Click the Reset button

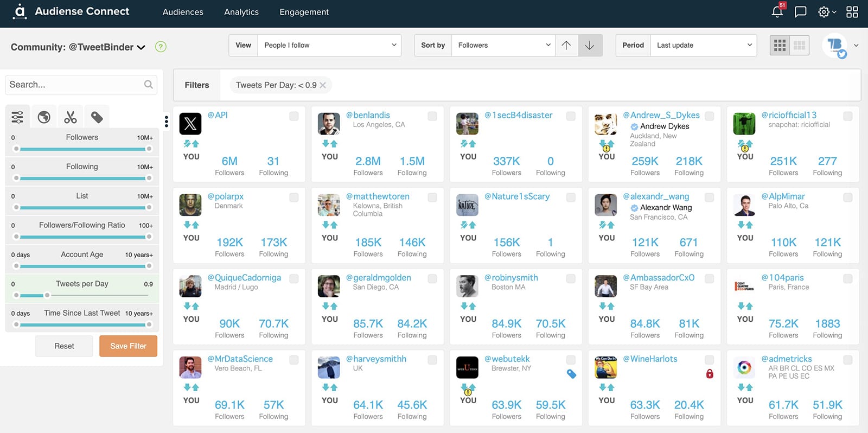pyautogui.click(x=64, y=346)
